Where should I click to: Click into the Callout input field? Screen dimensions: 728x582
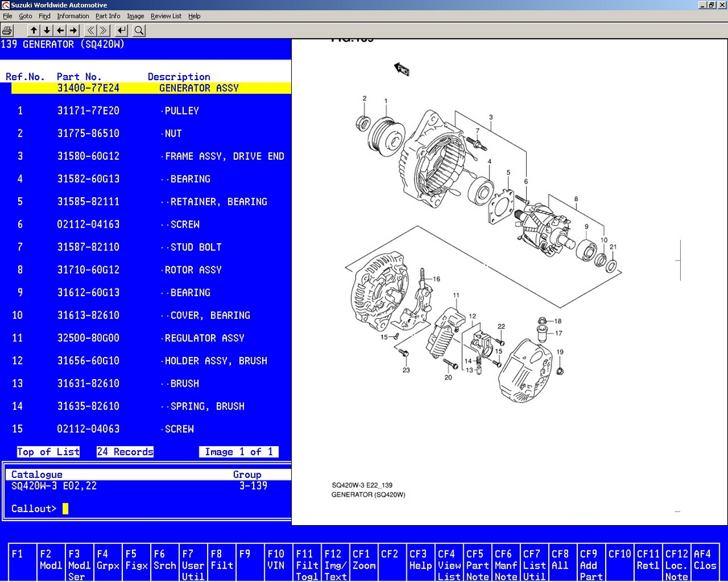(x=65, y=509)
